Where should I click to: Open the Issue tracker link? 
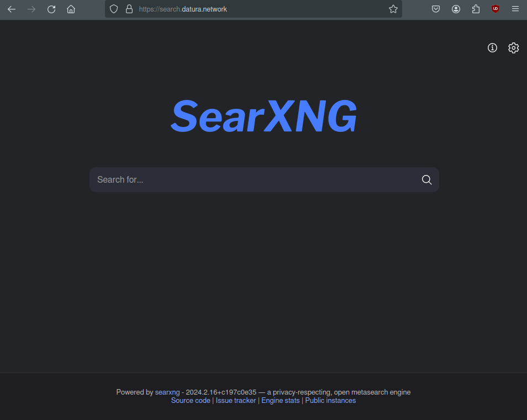(x=236, y=401)
